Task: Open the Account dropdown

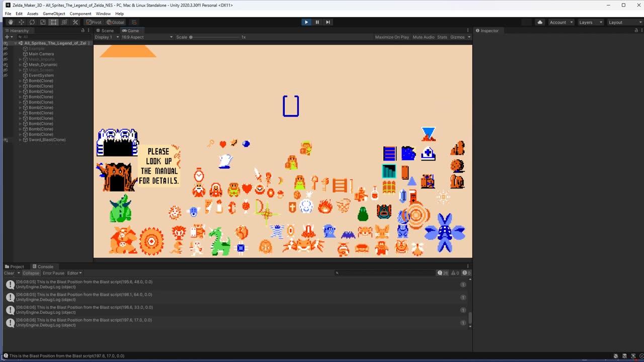Action: click(561, 22)
